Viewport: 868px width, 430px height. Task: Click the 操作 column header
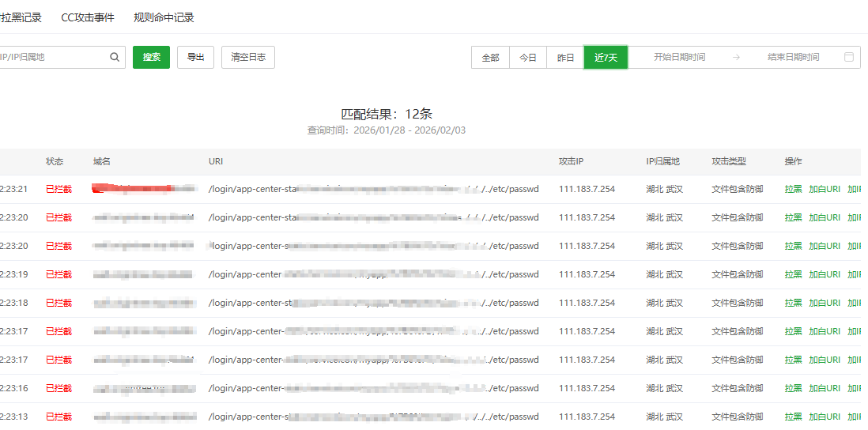pos(793,161)
